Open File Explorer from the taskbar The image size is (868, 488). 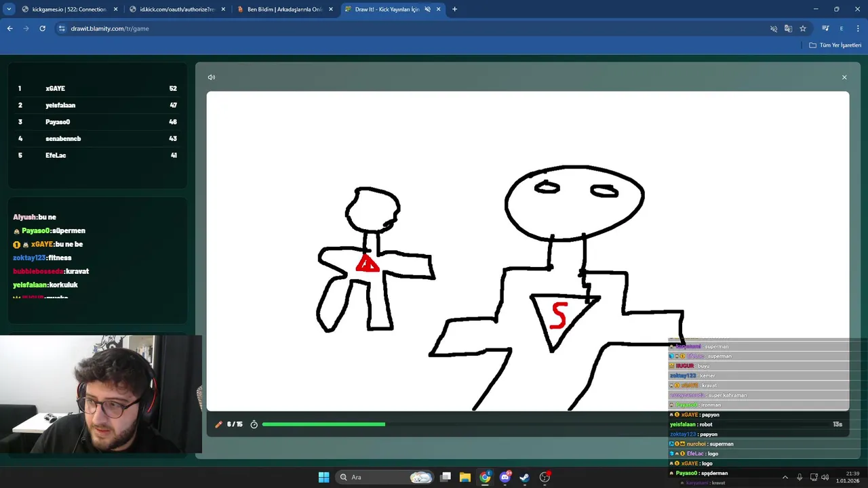point(465,477)
